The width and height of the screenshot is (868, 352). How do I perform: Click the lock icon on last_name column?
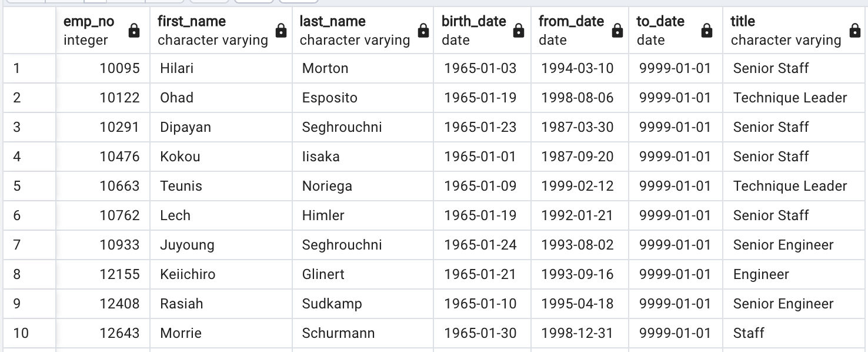pos(423,31)
